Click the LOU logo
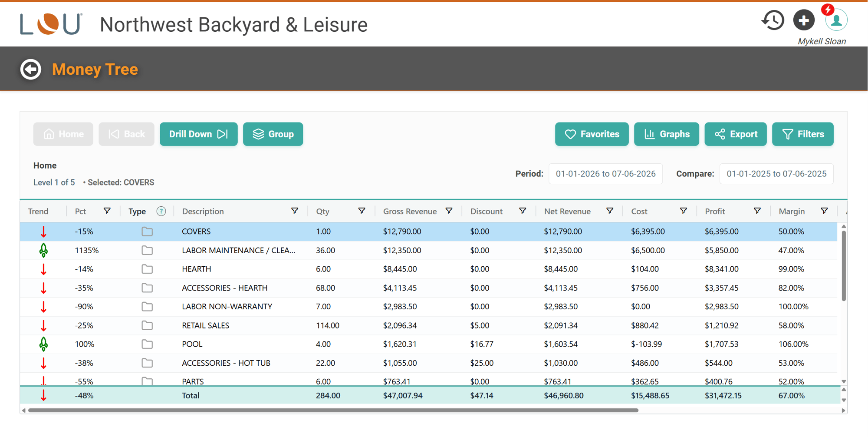Image resolution: width=868 pixels, height=437 pixels. click(x=51, y=24)
